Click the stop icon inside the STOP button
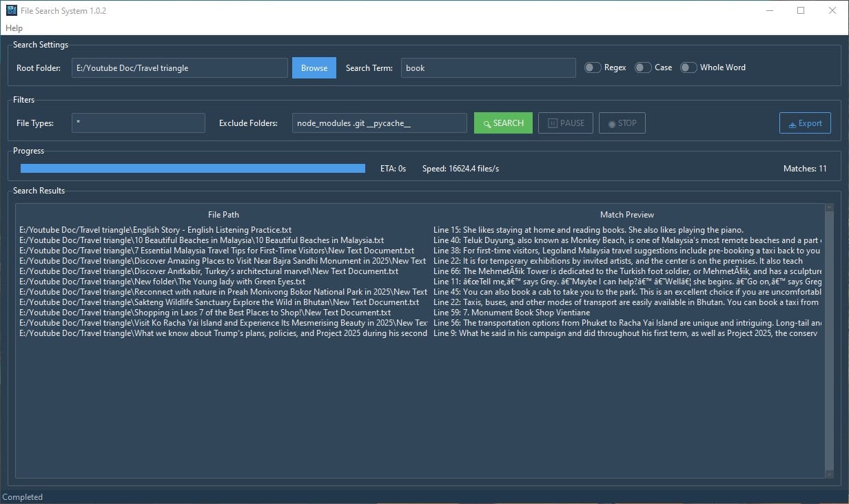The width and height of the screenshot is (849, 504). tap(612, 123)
